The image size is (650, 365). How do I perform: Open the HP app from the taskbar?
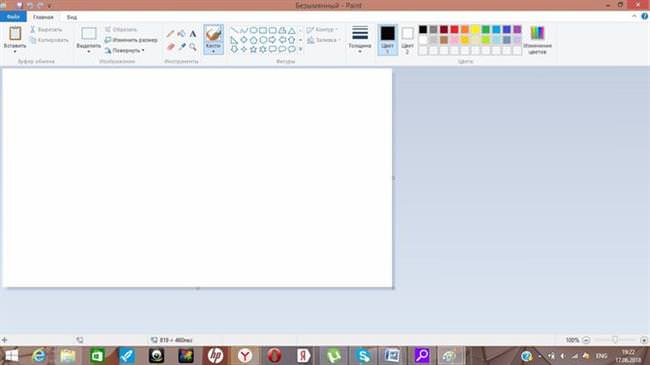pyautogui.click(x=215, y=356)
